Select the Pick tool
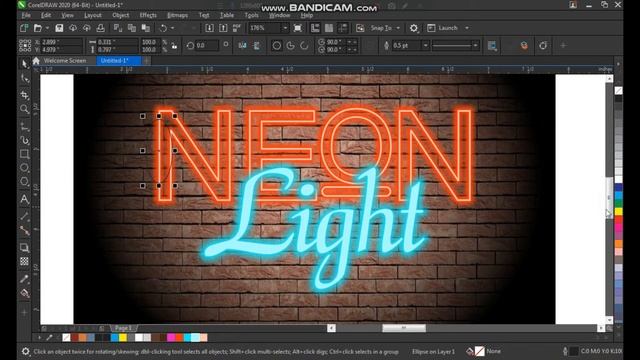Image resolution: width=640 pixels, height=360 pixels. point(24,63)
